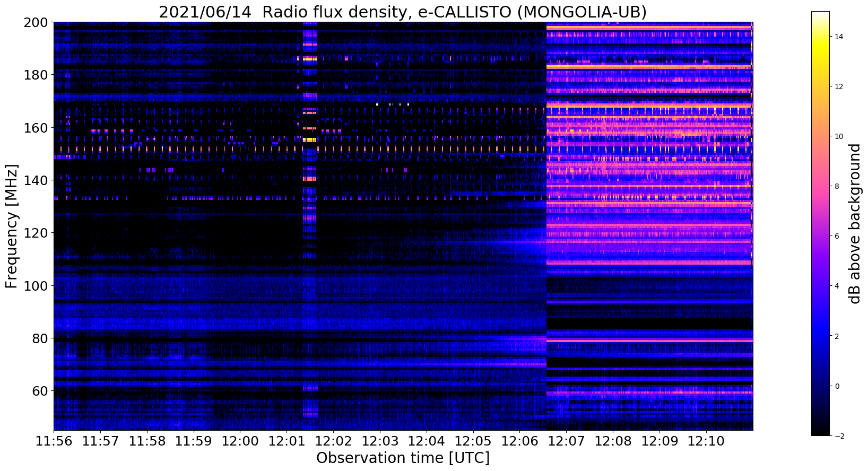Viewport: 868px width, 471px height.
Task: Click the pink band at 110 MHz after 12:07
Action: coord(649,262)
